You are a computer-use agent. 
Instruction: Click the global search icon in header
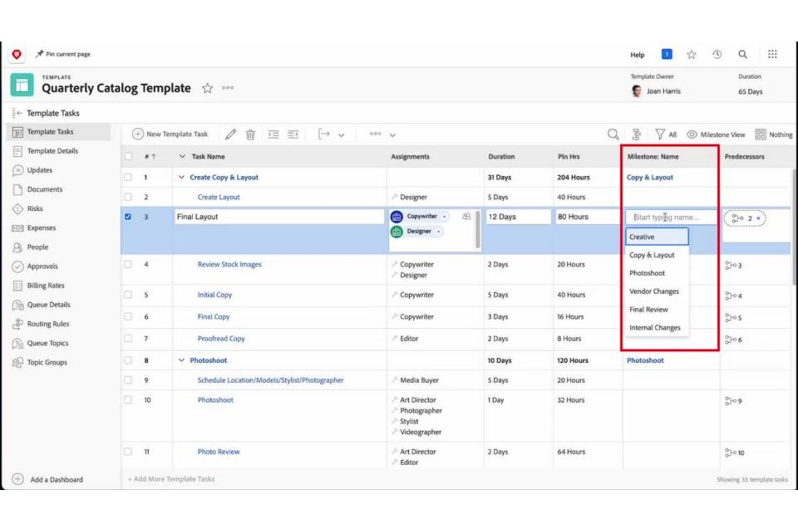(x=742, y=54)
